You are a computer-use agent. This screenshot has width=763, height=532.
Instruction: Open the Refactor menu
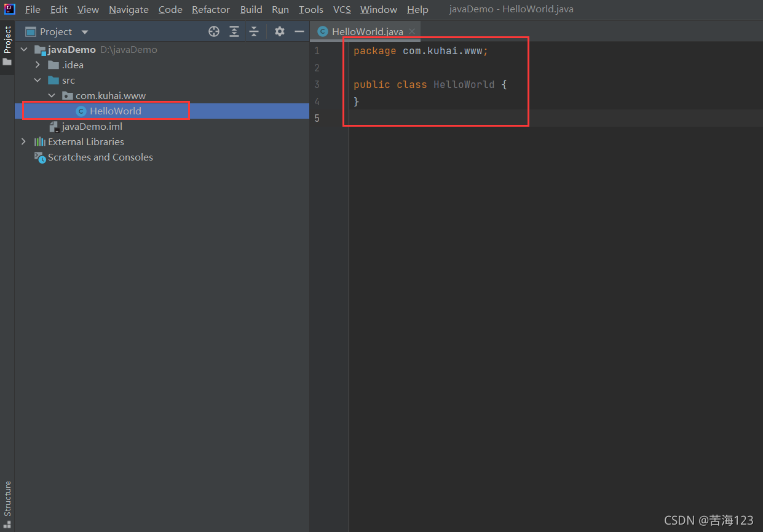coord(211,10)
